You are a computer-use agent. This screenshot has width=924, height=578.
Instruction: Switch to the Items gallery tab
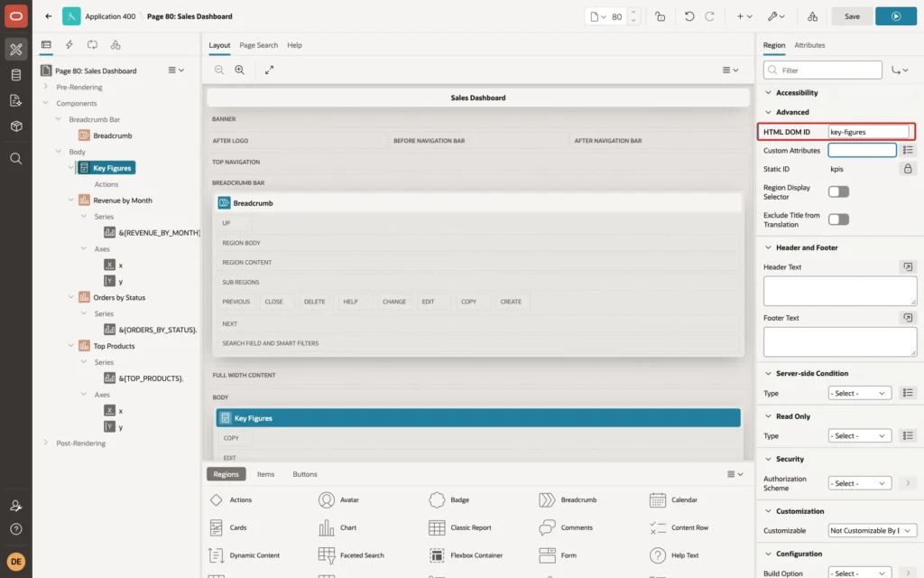(265, 474)
